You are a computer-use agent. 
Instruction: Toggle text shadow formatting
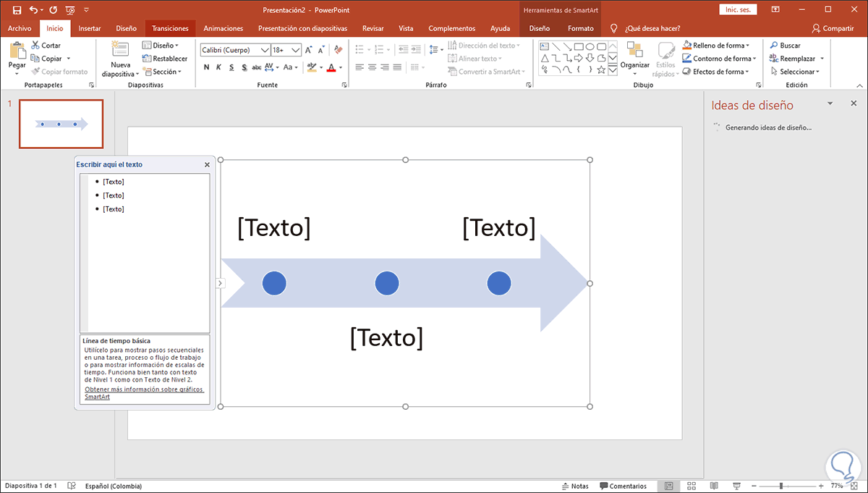click(244, 67)
